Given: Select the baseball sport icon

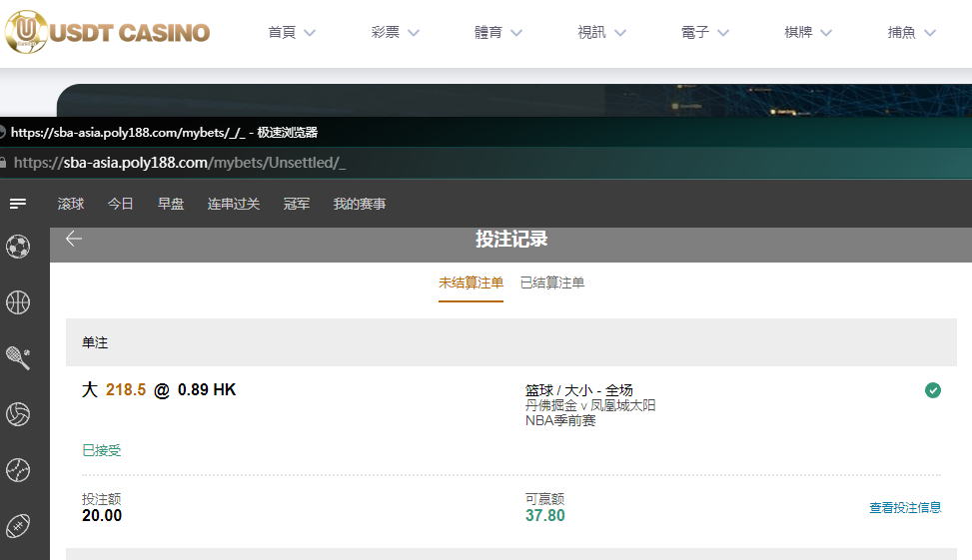Looking at the screenshot, I should [x=18, y=468].
